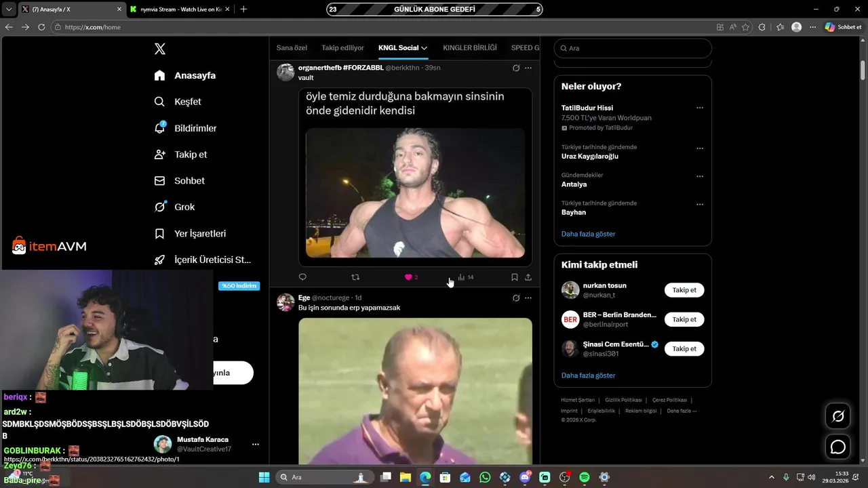The width and height of the screenshot is (868, 488).
Task: Go to the X logo home
Action: (160, 49)
